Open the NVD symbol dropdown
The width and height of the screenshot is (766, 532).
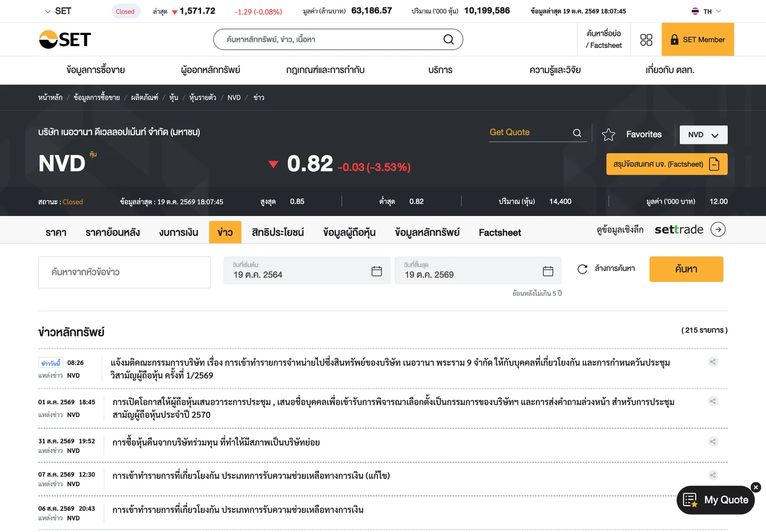[704, 135]
